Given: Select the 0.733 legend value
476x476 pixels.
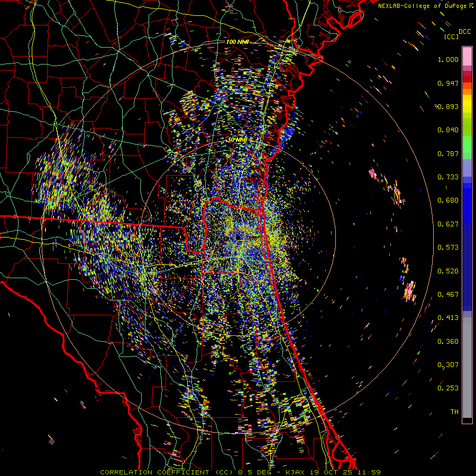Looking at the screenshot, I should coord(448,177).
